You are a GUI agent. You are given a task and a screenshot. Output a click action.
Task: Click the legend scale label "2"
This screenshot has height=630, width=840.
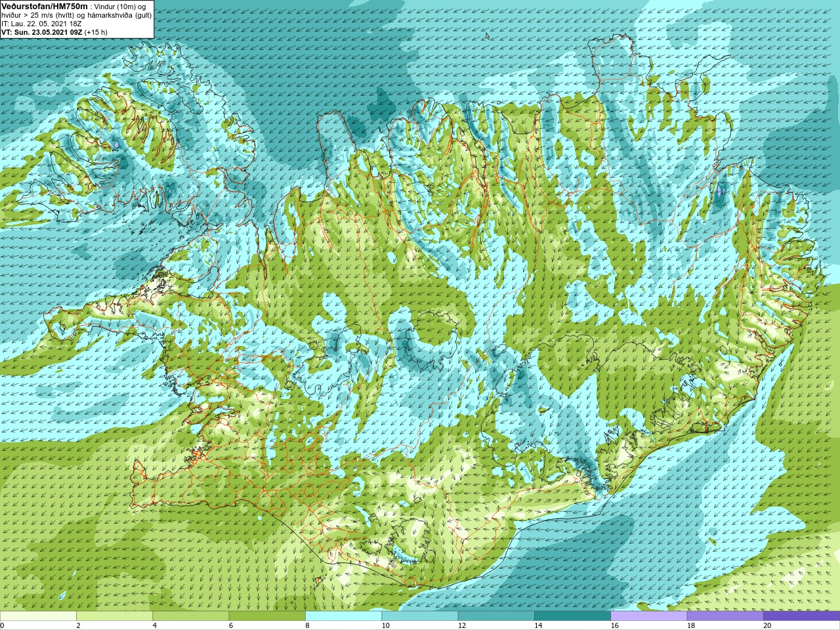tap(78, 625)
